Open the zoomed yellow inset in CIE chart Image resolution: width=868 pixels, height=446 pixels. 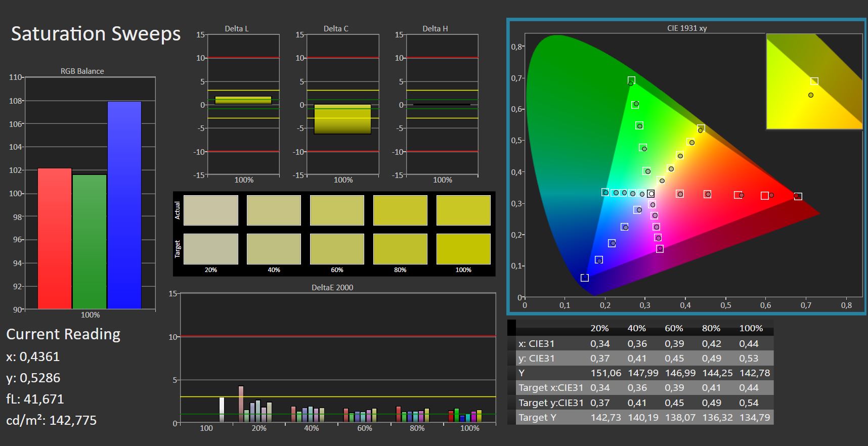[814, 81]
